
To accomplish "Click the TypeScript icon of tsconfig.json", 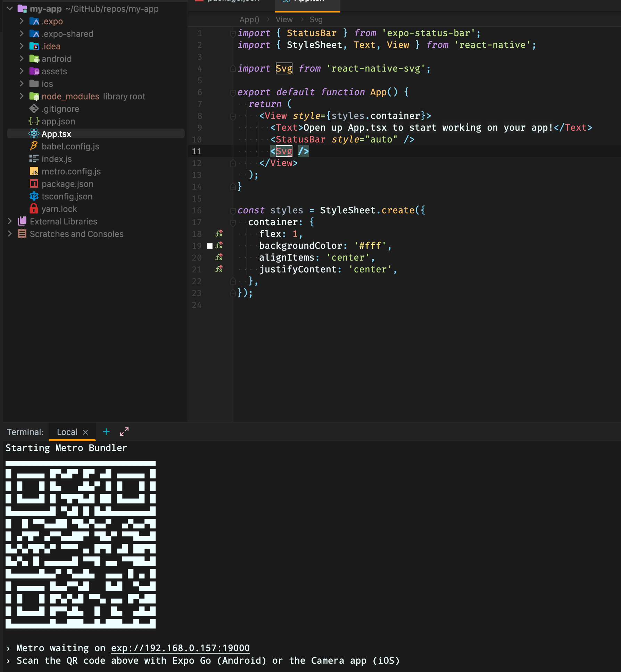I will click(34, 196).
